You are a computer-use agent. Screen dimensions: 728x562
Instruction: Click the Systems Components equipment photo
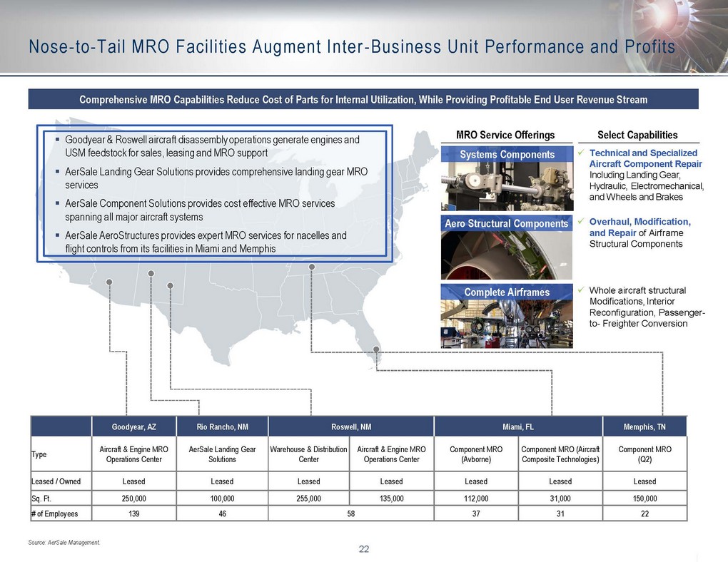507,186
